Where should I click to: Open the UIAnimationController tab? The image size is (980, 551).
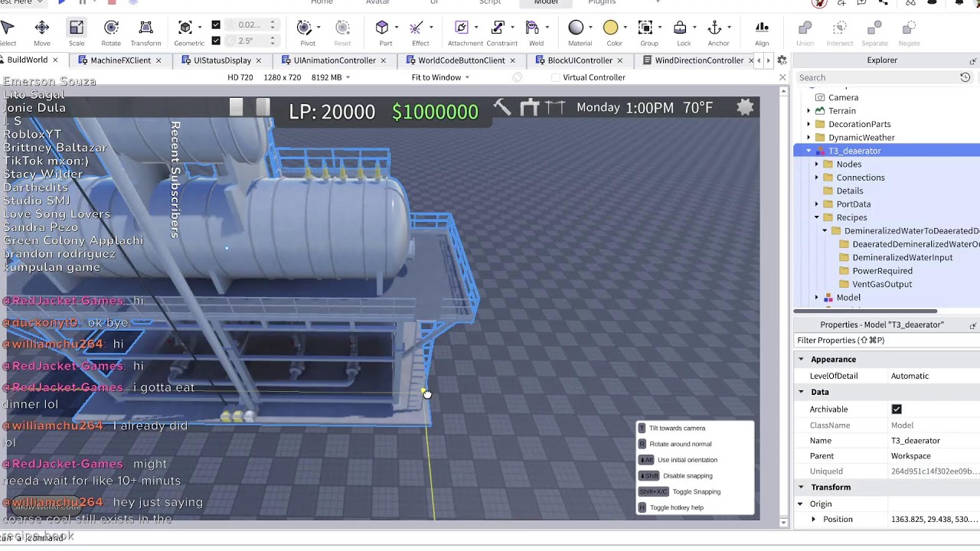pos(335,60)
